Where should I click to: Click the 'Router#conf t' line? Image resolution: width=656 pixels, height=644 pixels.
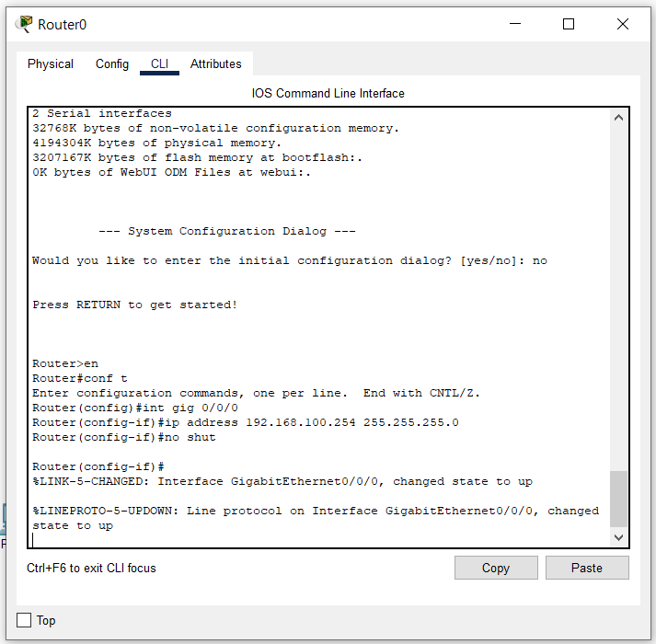click(x=80, y=378)
